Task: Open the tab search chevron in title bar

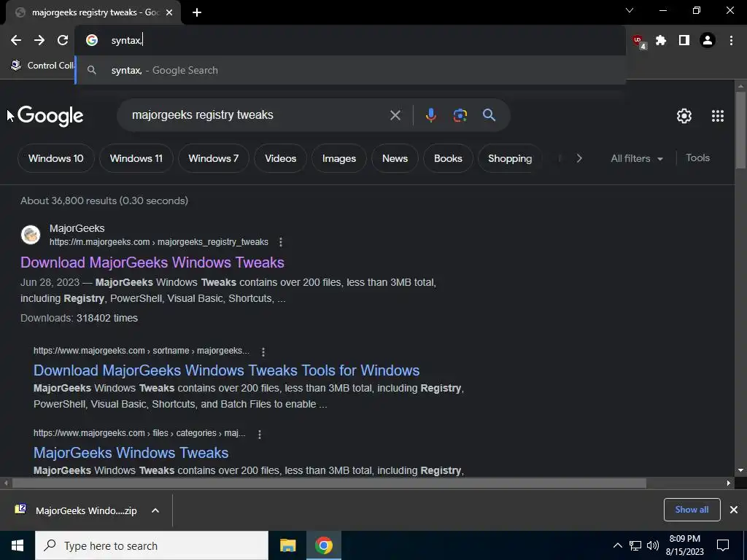Action: click(x=630, y=10)
